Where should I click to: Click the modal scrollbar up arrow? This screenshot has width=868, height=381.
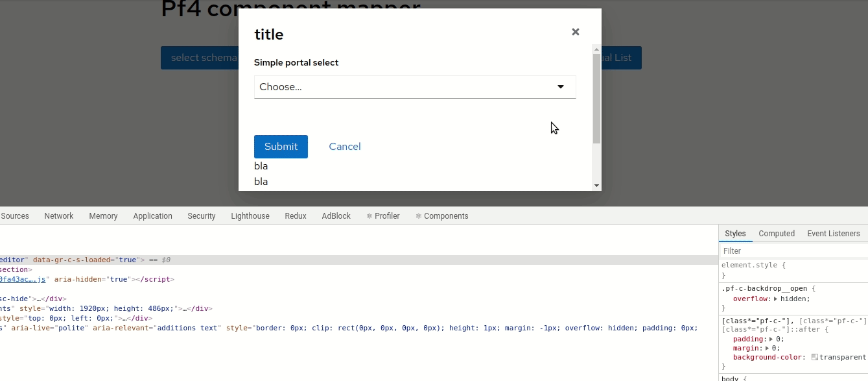point(596,49)
